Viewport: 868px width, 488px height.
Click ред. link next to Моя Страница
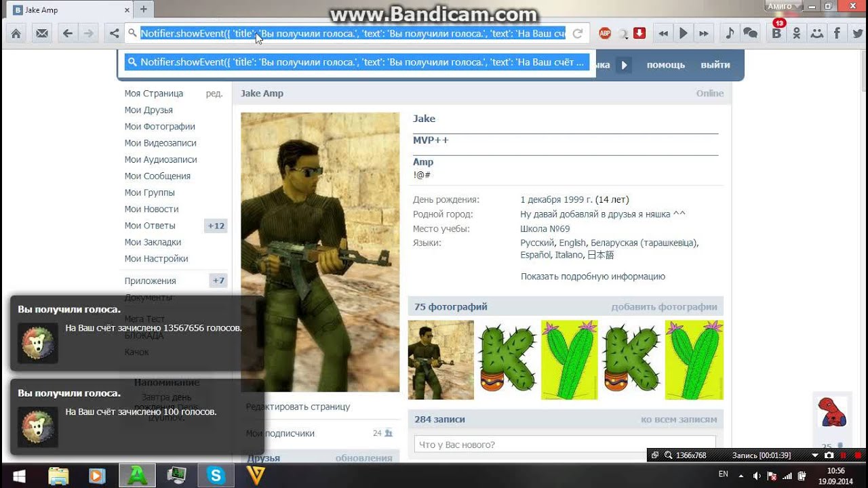[x=214, y=94]
